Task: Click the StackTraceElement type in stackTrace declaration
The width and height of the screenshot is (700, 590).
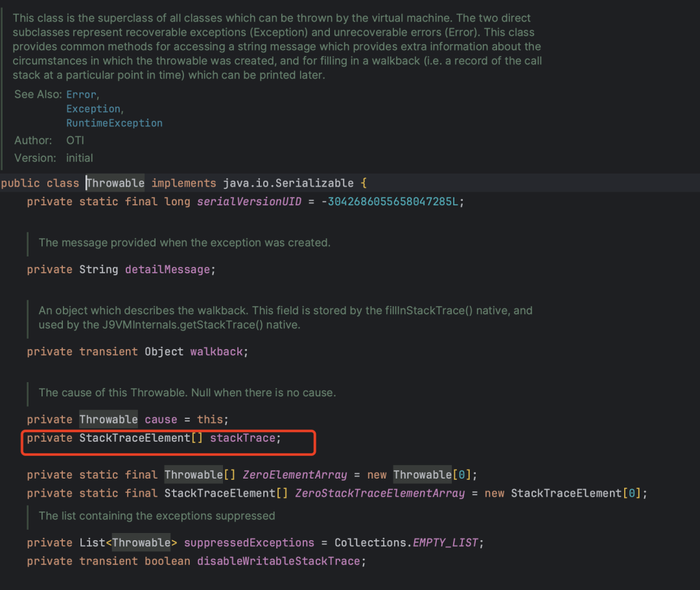Action: (135, 438)
